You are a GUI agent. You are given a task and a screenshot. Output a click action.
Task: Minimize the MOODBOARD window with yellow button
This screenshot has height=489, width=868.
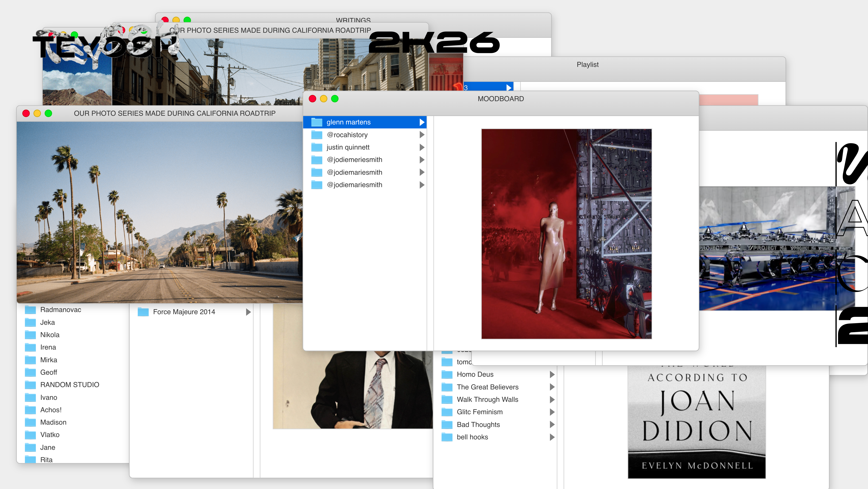click(323, 99)
